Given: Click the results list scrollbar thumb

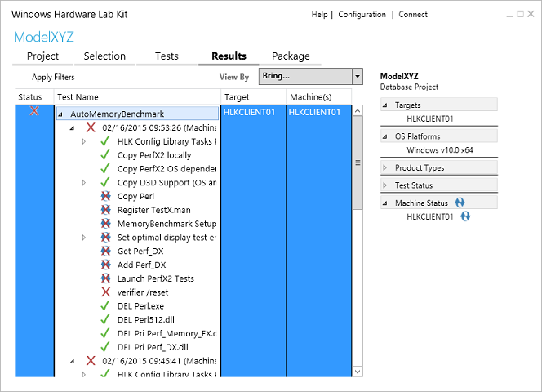Looking at the screenshot, I should pos(358,163).
